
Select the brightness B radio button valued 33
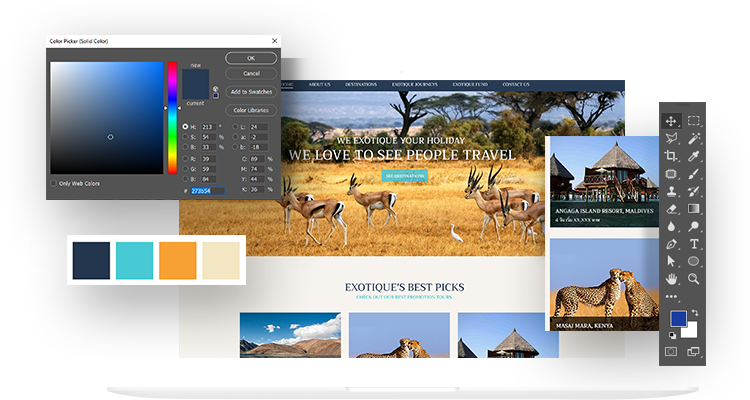(x=185, y=147)
